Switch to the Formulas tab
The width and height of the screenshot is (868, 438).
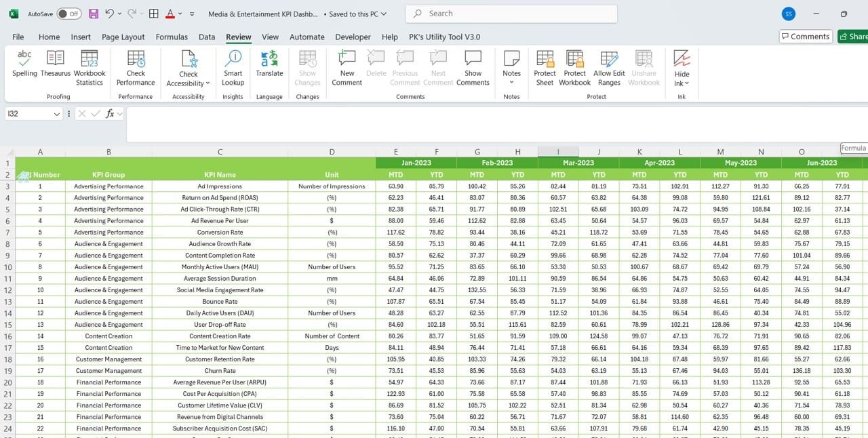pyautogui.click(x=172, y=37)
